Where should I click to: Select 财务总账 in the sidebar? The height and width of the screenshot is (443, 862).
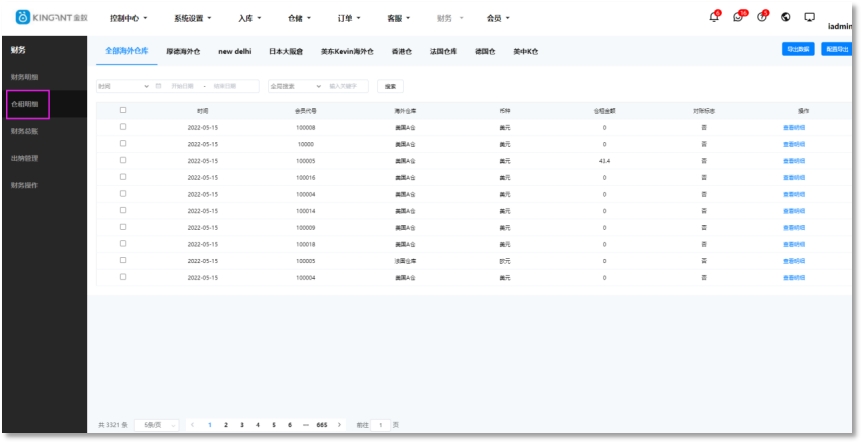(25, 131)
